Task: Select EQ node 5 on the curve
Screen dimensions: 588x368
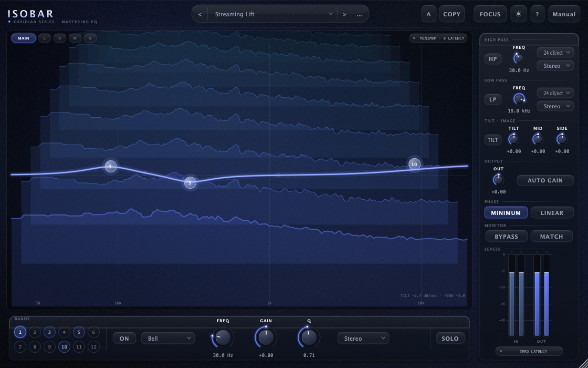Action: [190, 183]
